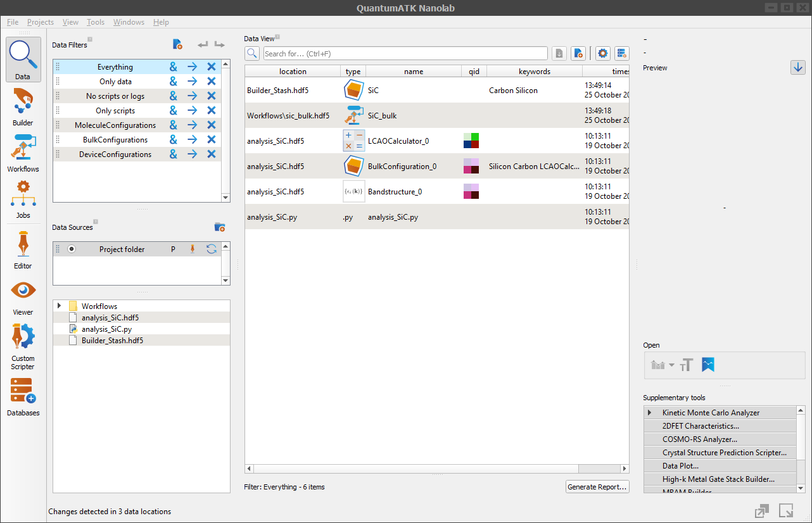812x523 pixels.
Task: Click the Generate Report button
Action: click(x=597, y=487)
